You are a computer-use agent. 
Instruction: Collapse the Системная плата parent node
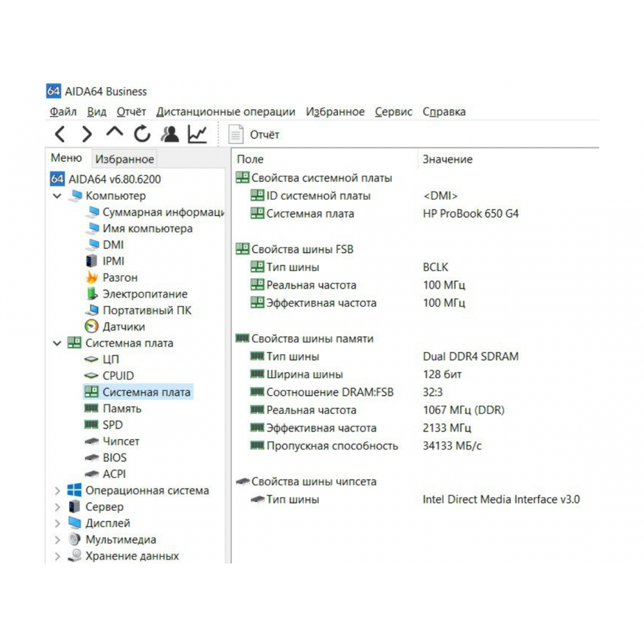(x=57, y=343)
